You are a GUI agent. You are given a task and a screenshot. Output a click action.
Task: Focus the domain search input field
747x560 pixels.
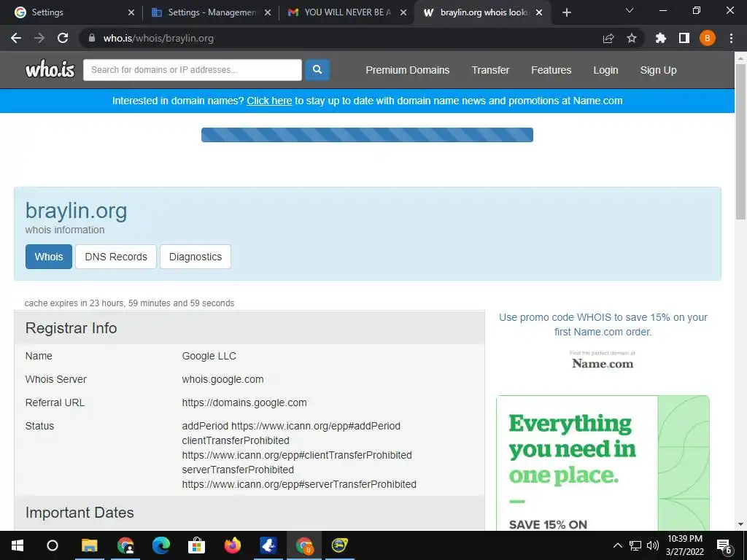coord(193,70)
